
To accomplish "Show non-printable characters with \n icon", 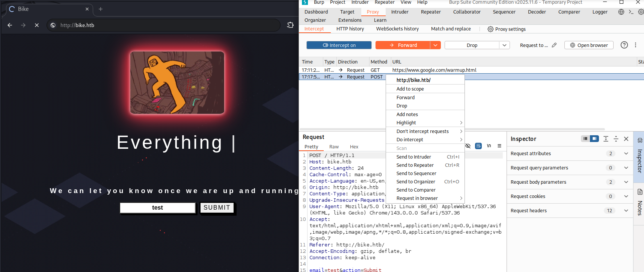I will [489, 146].
